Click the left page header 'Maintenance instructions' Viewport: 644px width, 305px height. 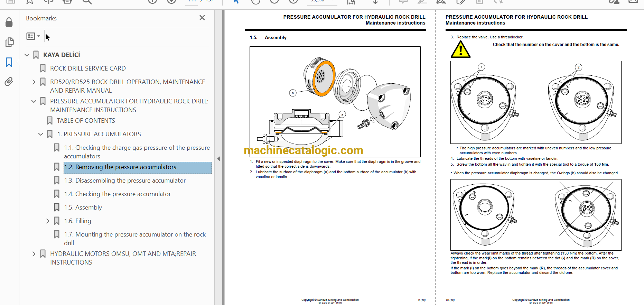[x=395, y=23]
